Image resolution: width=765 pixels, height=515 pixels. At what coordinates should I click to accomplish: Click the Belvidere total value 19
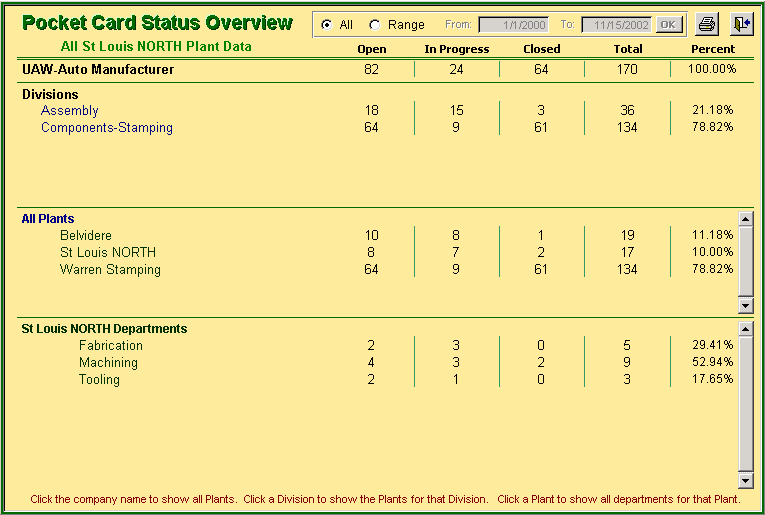click(627, 235)
